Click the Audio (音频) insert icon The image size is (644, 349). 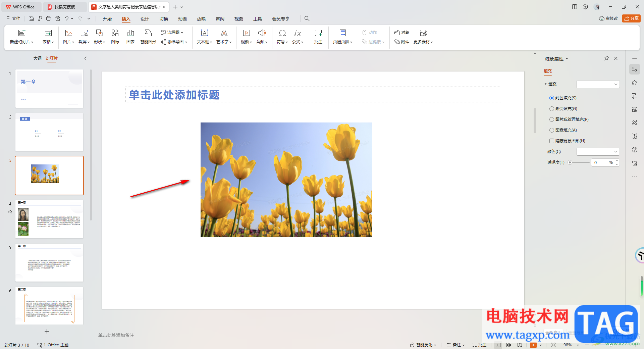click(x=262, y=33)
